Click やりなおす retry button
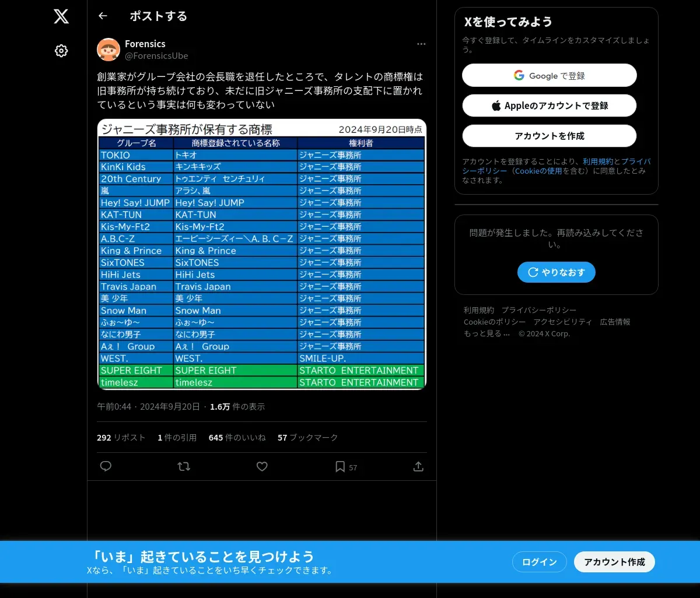Image resolution: width=700 pixels, height=598 pixels. pos(556,272)
